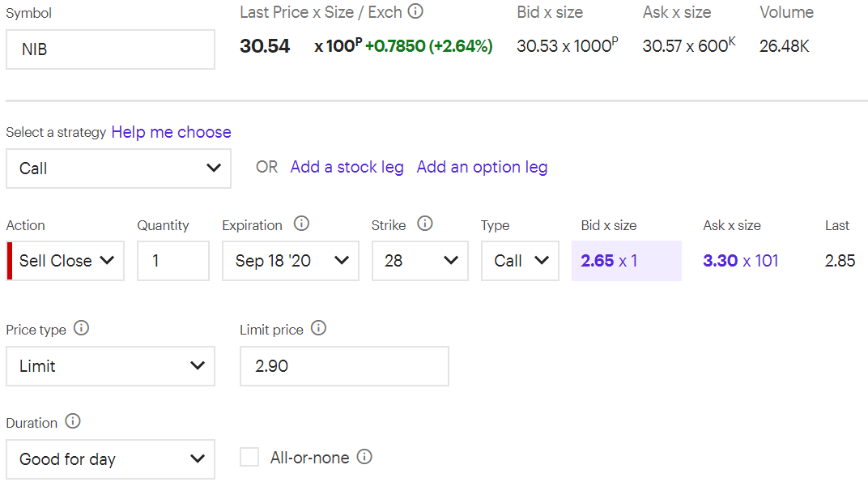Click the Limit price info icon
Screen dimensions: 868x482
pos(318,328)
